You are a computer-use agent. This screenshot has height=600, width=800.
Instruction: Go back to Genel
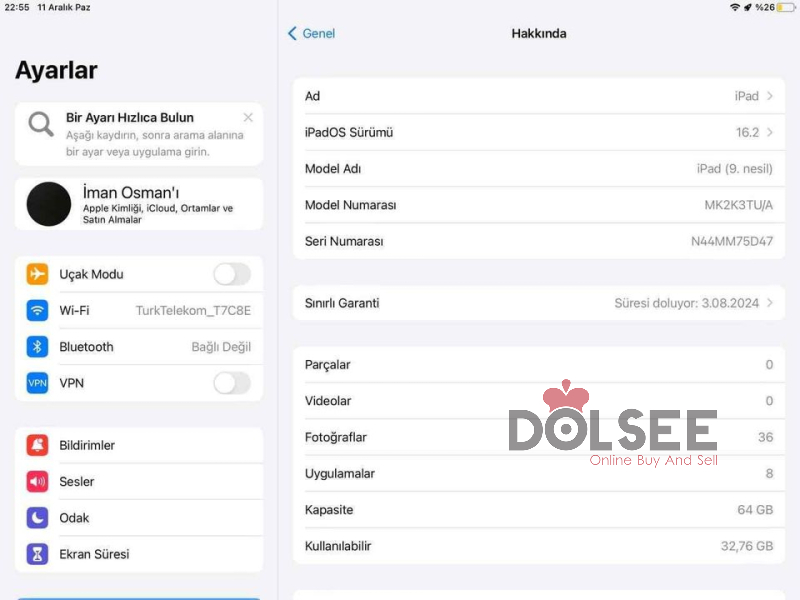coord(312,34)
